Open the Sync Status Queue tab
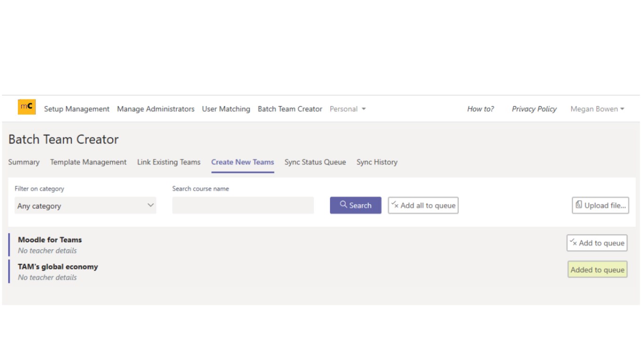Screen dimensions: 644x362 pyautogui.click(x=315, y=162)
